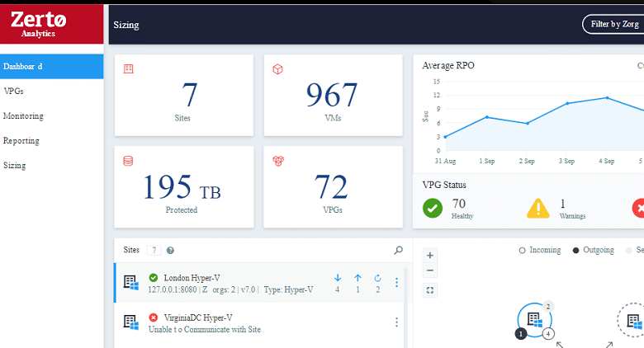Click the London Hyper-V site building icon

(131, 283)
